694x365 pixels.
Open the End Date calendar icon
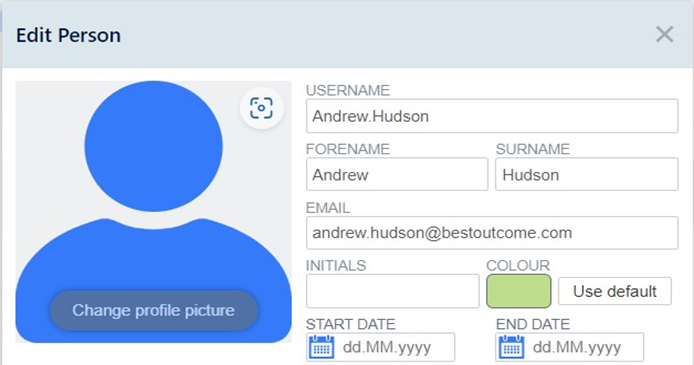[x=512, y=347]
